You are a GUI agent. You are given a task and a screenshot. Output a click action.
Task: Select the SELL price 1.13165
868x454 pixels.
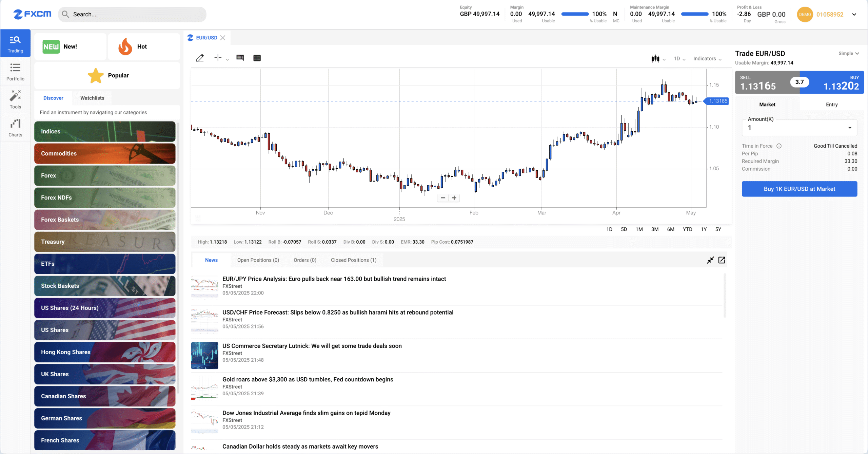767,82
